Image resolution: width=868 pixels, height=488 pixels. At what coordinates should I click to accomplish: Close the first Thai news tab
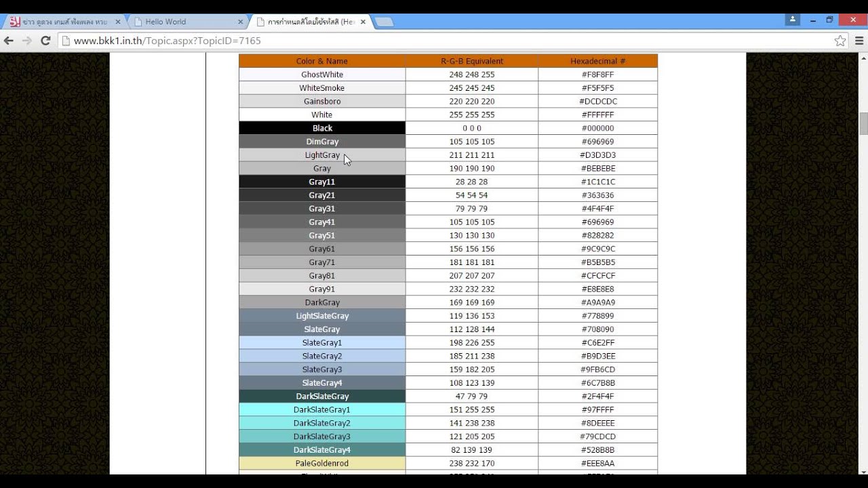(118, 22)
